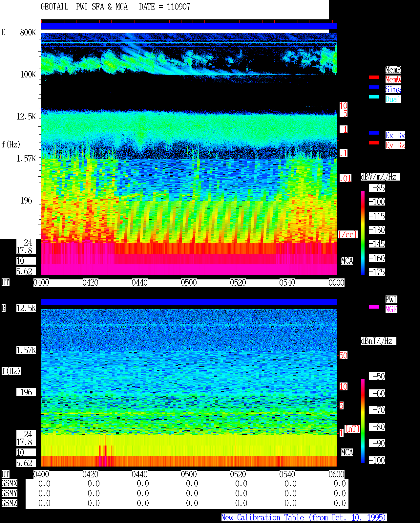This screenshot has height=523, width=420.
Task: Click the 0520 UT tick on lower axis
Action: tap(238, 474)
